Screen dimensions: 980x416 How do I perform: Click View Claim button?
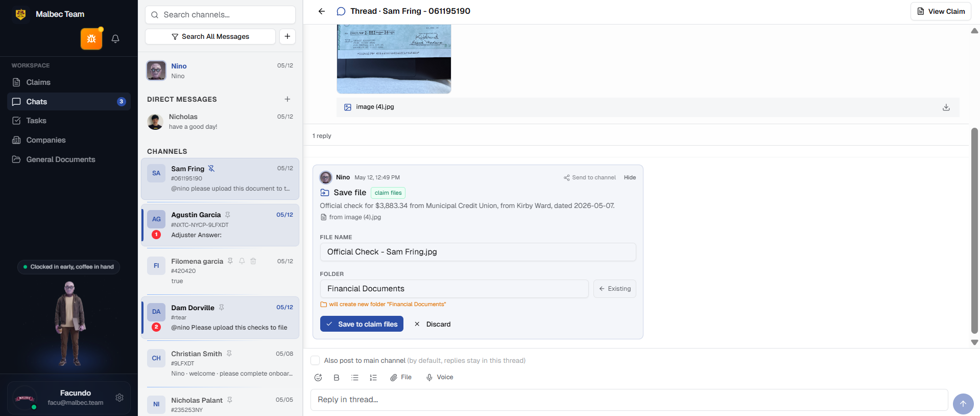click(941, 11)
